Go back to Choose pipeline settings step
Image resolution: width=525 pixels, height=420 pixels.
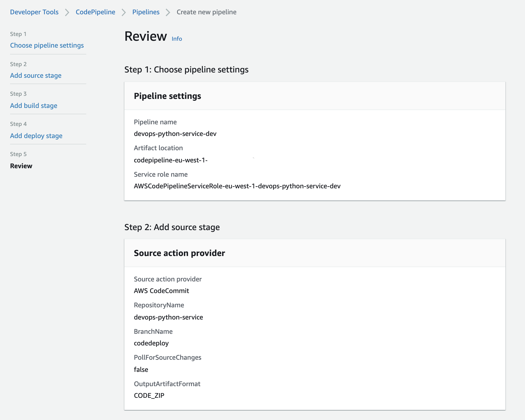click(47, 45)
